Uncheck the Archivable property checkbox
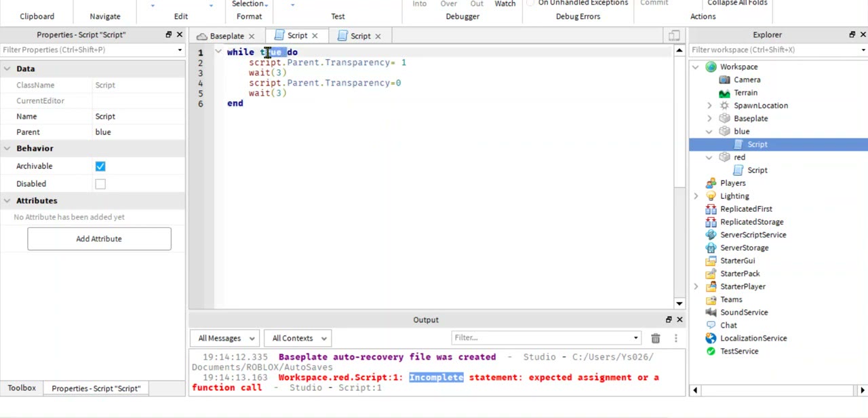 (x=100, y=166)
